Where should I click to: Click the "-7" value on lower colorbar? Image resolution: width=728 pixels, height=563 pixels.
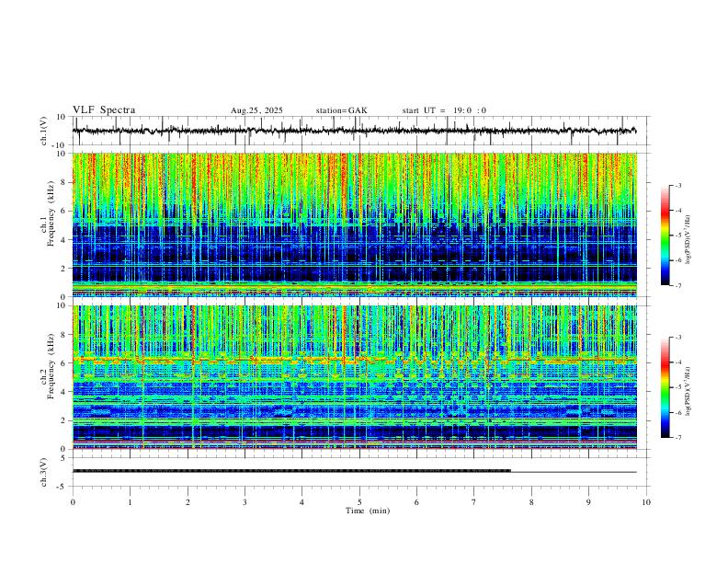(x=677, y=438)
